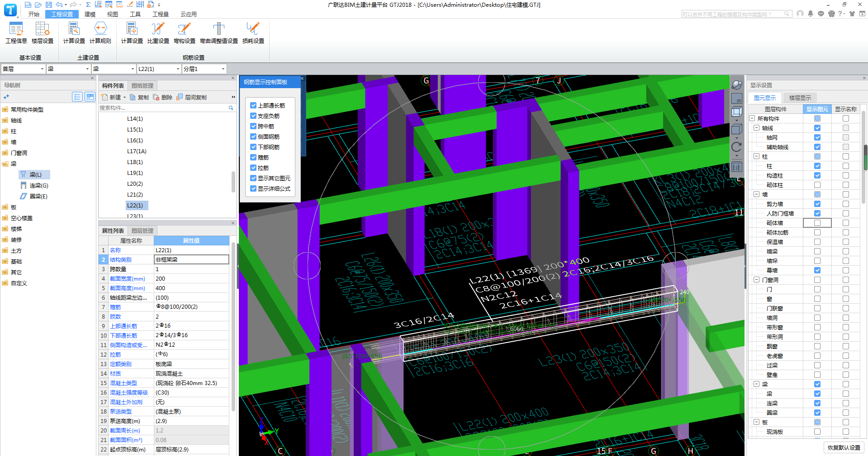Click the help question mark icon

click(x=840, y=14)
